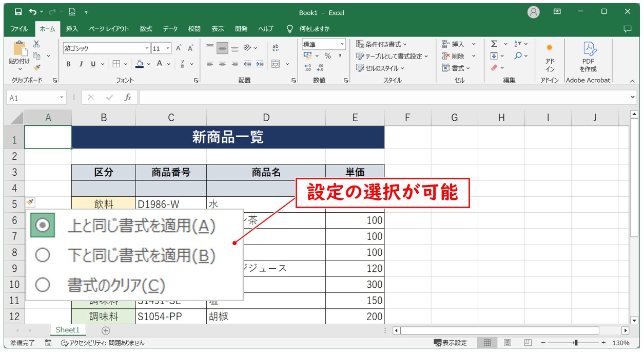Screen dimensions: 644x352
Task: Switch to the 挿入 ribbon tab
Action: [x=72, y=29]
